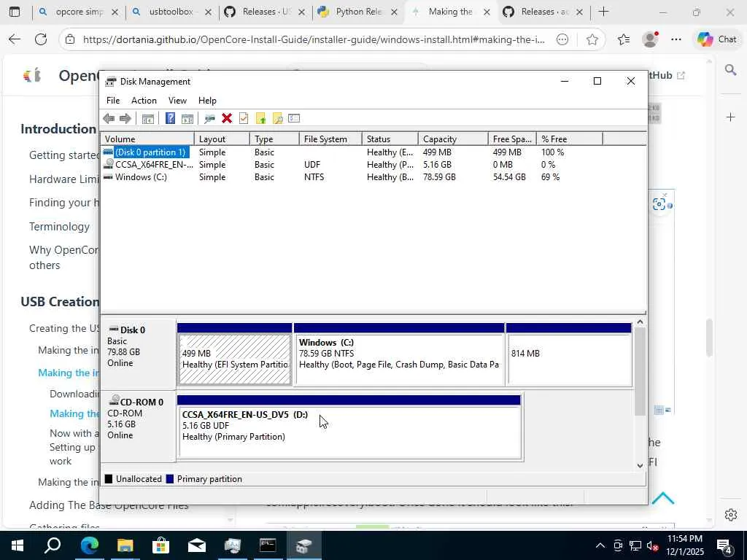Switch to the opcore simp search tab

(x=79, y=12)
